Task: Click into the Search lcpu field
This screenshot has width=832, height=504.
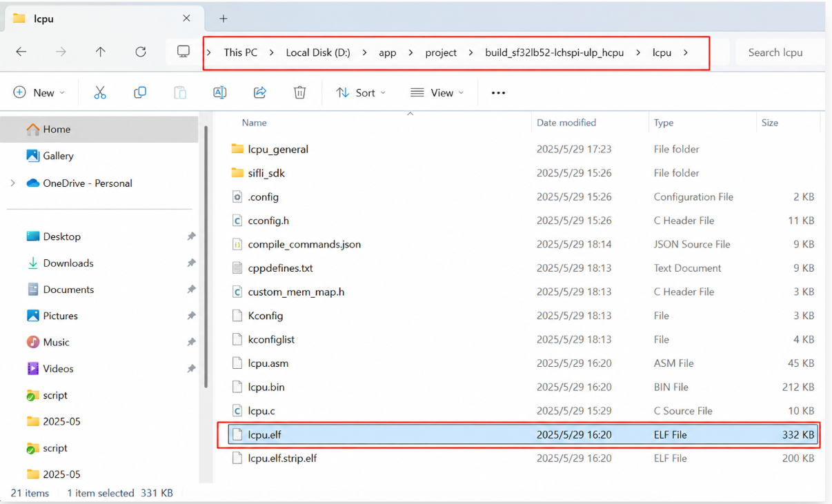Action: 775,52
